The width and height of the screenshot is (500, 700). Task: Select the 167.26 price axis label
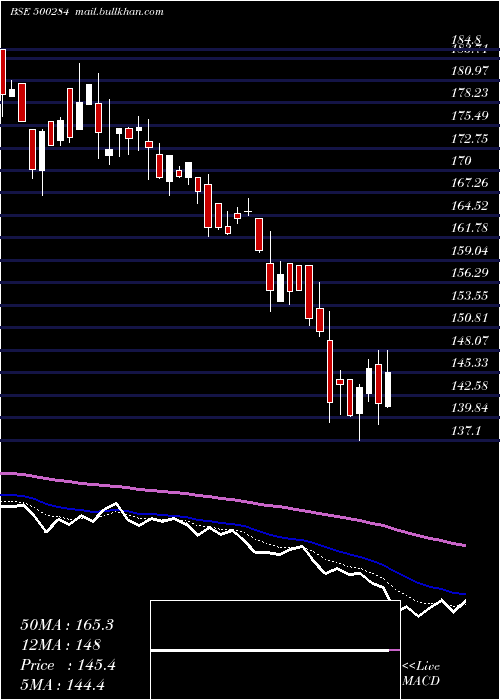click(470, 183)
